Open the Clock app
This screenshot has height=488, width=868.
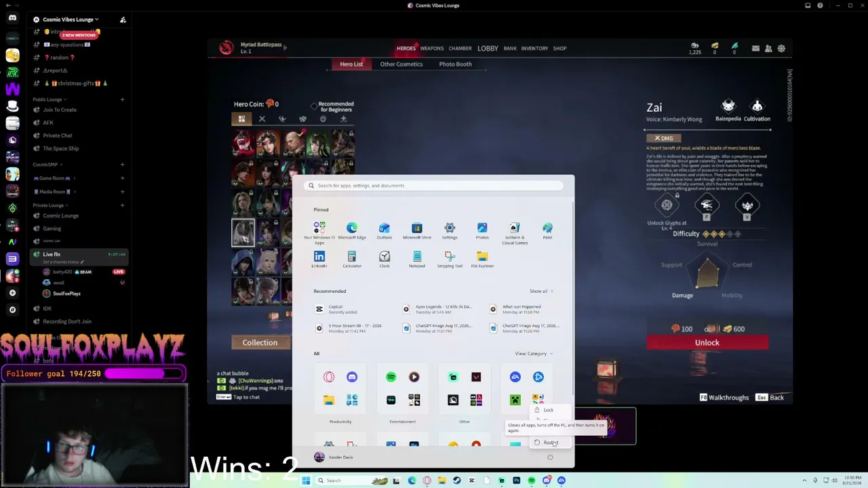tap(384, 259)
